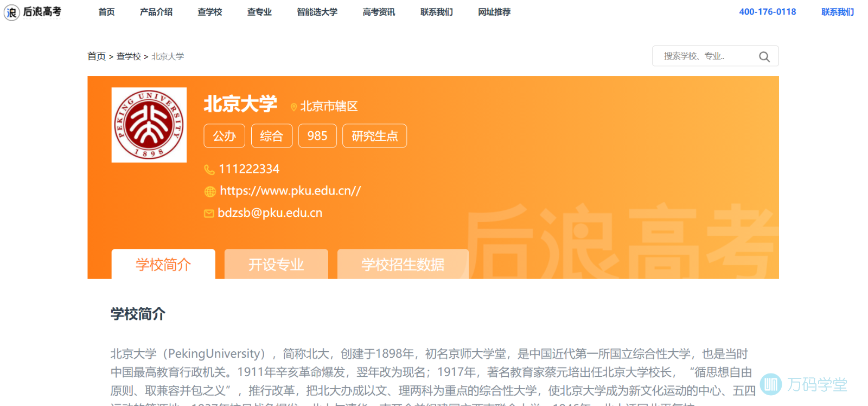Open 高考资讯 in the navigation bar
This screenshot has height=406, width=868.
point(379,12)
